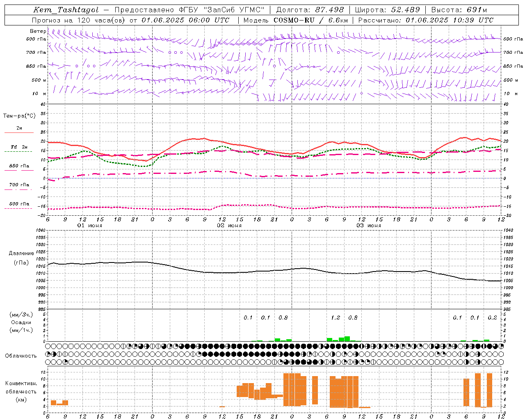Click the dashed line sample under "Td 2м" legend
The height and width of the screenshot is (420, 525).
click(x=18, y=152)
